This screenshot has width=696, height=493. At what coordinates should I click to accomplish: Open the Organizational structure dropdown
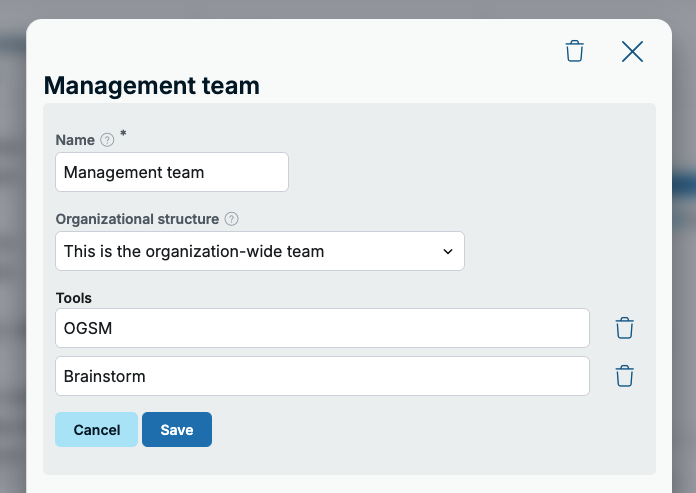[260, 251]
